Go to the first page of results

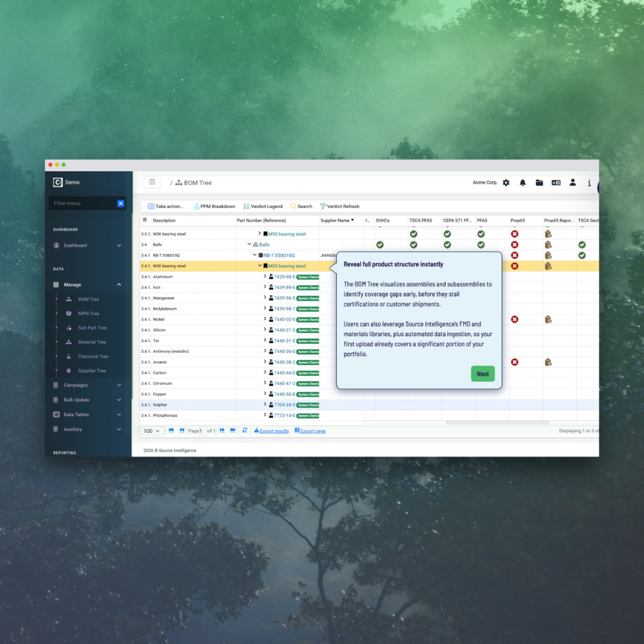pyautogui.click(x=171, y=430)
